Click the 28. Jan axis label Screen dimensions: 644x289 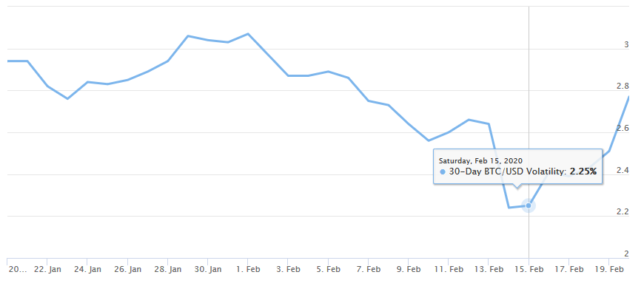pyautogui.click(x=167, y=269)
